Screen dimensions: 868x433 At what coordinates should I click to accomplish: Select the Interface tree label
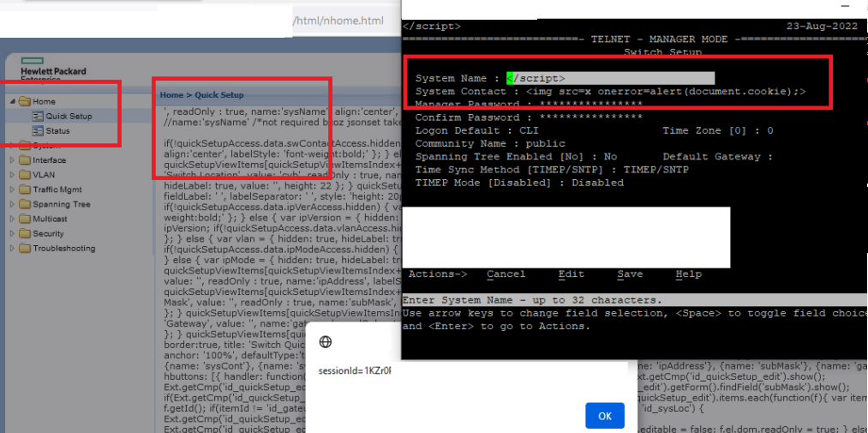click(49, 160)
